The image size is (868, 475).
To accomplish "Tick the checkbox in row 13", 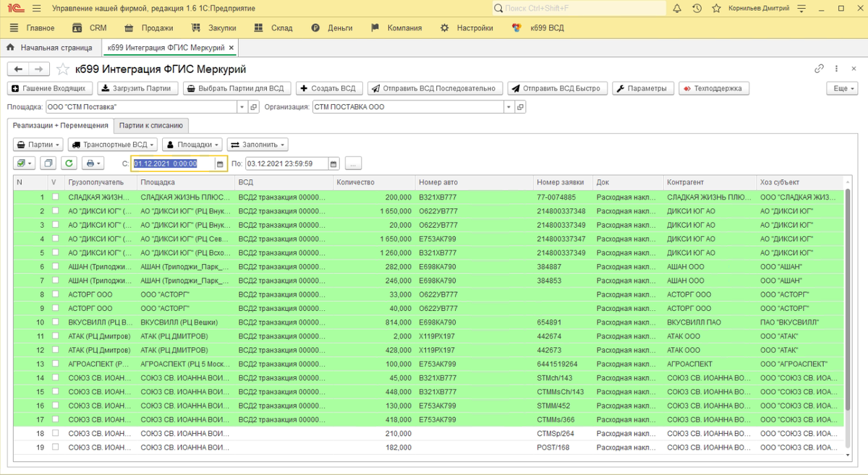I will pyautogui.click(x=55, y=364).
